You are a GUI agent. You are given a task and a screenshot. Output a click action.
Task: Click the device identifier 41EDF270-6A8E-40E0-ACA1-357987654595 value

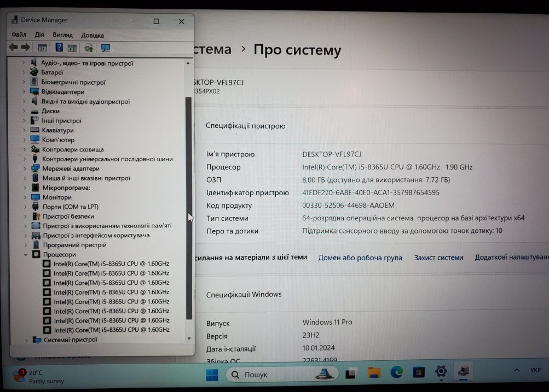tap(371, 192)
